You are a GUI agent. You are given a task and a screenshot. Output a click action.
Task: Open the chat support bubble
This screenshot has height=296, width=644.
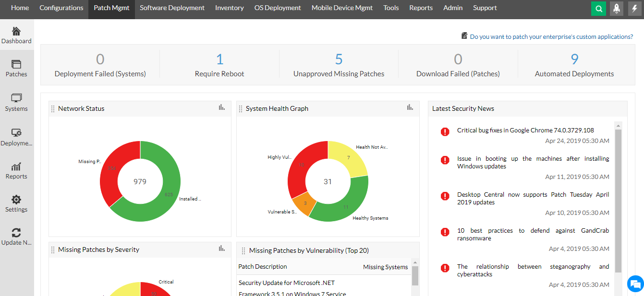click(634, 284)
